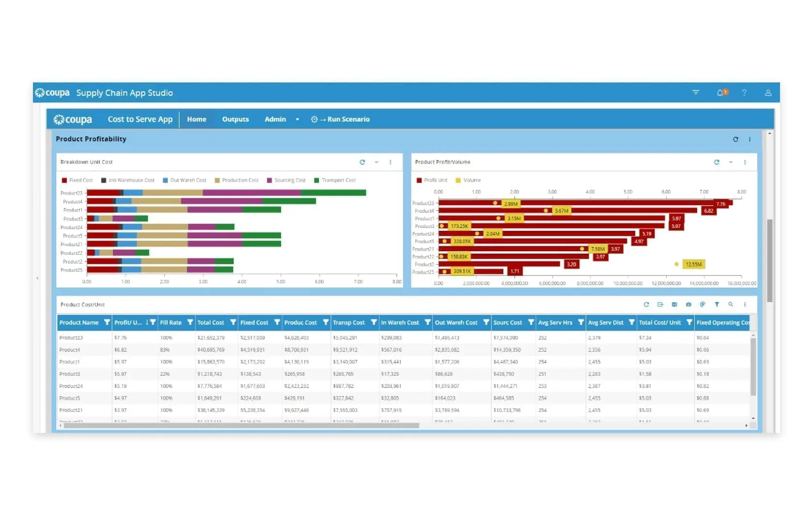Expand the Product Profit/Volume chevron dropdown
This screenshot has height=515, width=812.
731,162
